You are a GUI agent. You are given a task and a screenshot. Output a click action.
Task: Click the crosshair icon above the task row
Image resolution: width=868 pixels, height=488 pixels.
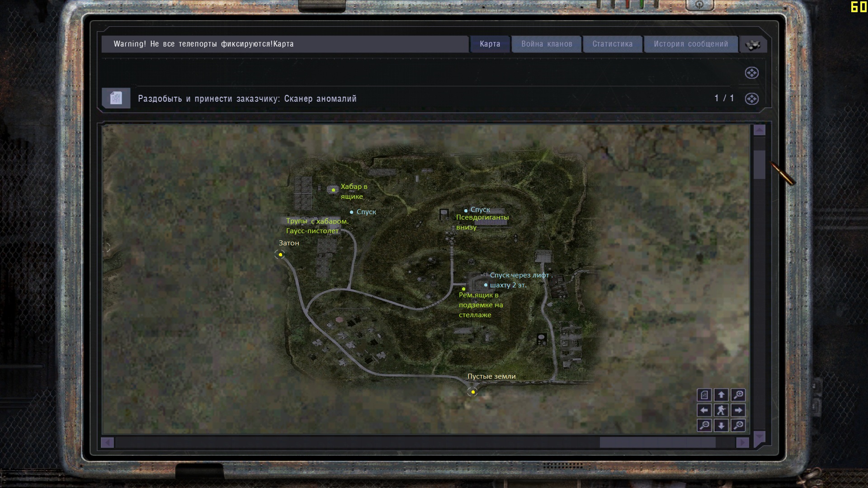point(751,73)
